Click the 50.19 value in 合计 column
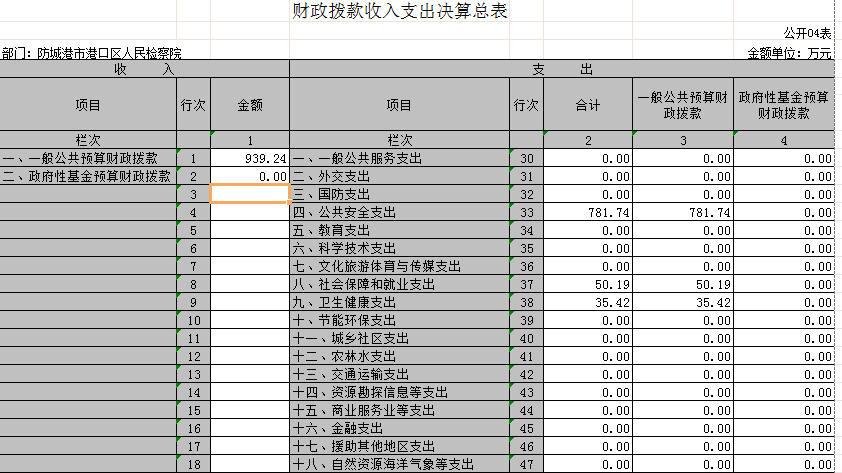Screen dimensions: 842x473 click(x=588, y=284)
